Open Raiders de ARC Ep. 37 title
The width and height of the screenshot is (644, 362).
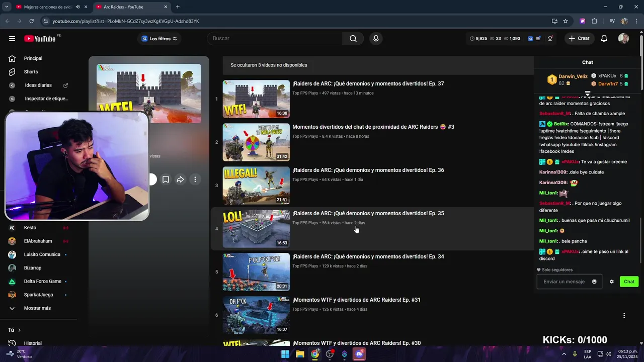click(368, 84)
